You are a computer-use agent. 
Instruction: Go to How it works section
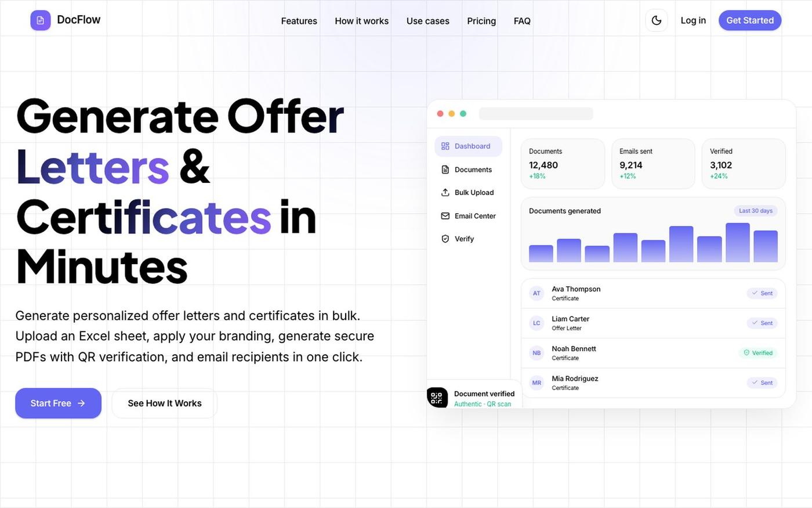pyautogui.click(x=362, y=21)
